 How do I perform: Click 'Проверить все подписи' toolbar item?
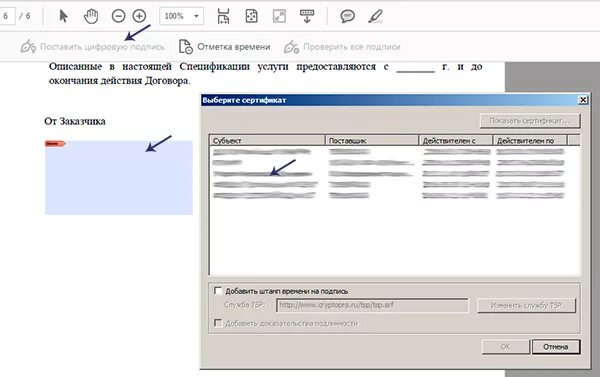342,47
